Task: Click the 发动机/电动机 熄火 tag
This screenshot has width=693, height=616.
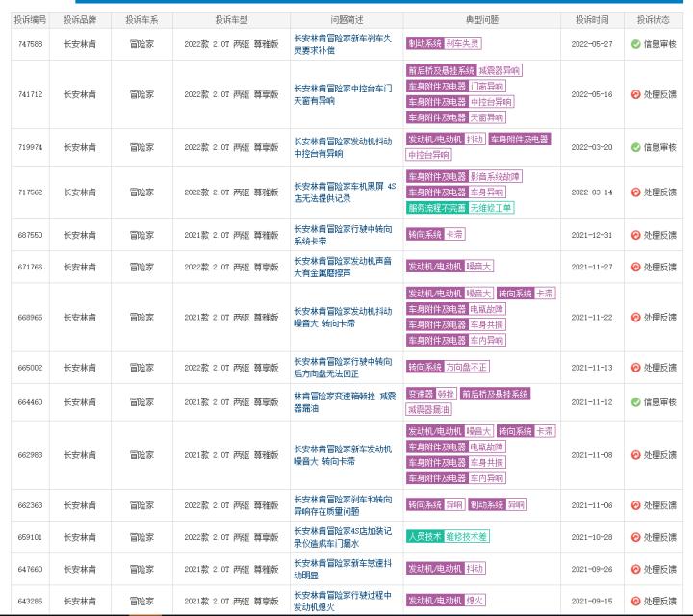Action: coord(446,600)
